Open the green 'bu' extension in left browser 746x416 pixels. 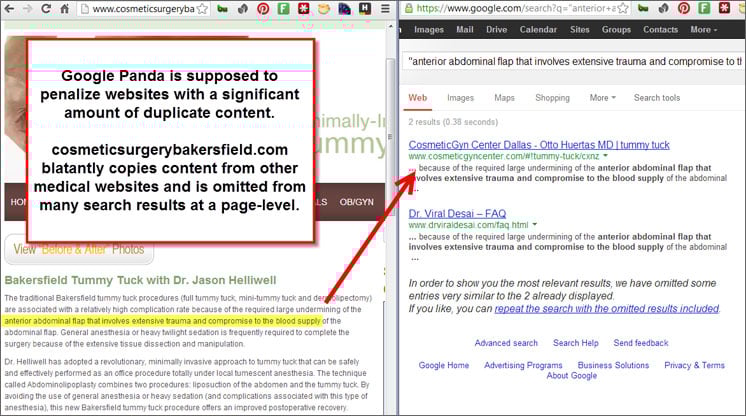(x=222, y=9)
